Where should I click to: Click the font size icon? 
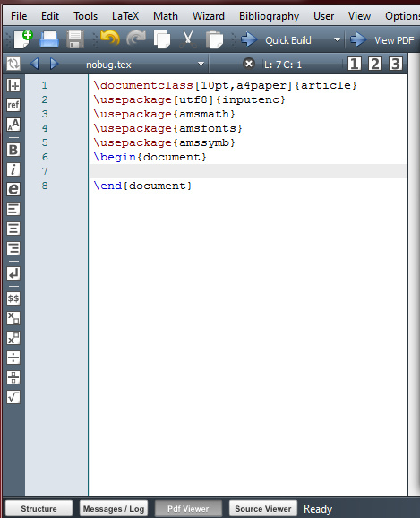click(x=13, y=125)
